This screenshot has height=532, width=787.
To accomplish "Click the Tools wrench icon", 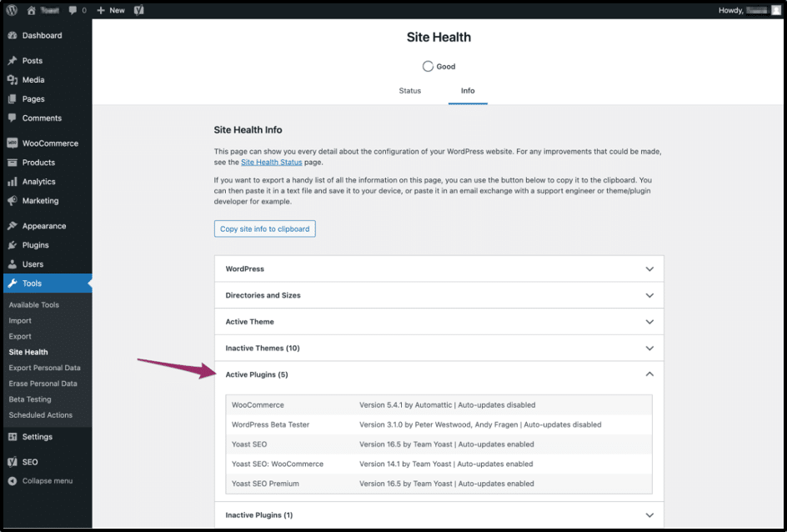I will [13, 283].
